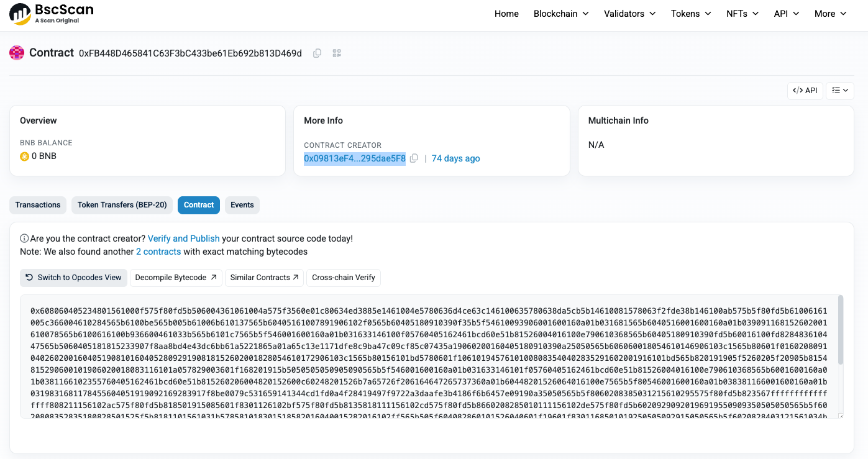Viewport: 868px width, 459px height.
Task: Click the More Info heading
Action: tap(323, 120)
